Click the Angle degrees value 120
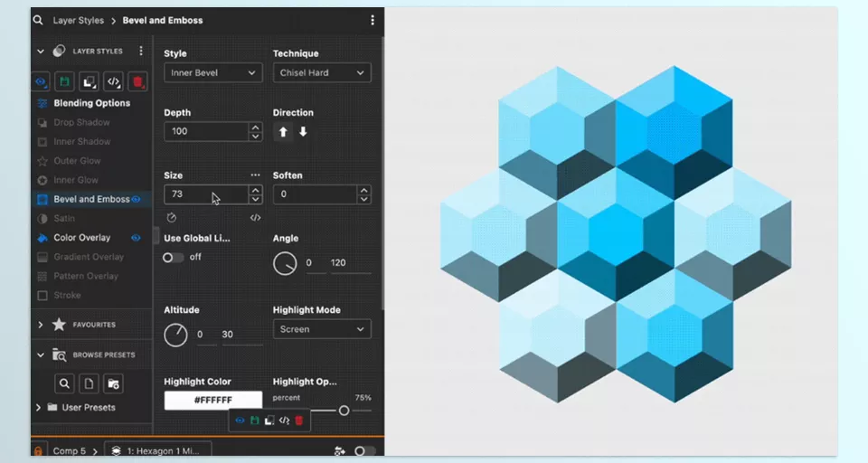 pos(338,262)
